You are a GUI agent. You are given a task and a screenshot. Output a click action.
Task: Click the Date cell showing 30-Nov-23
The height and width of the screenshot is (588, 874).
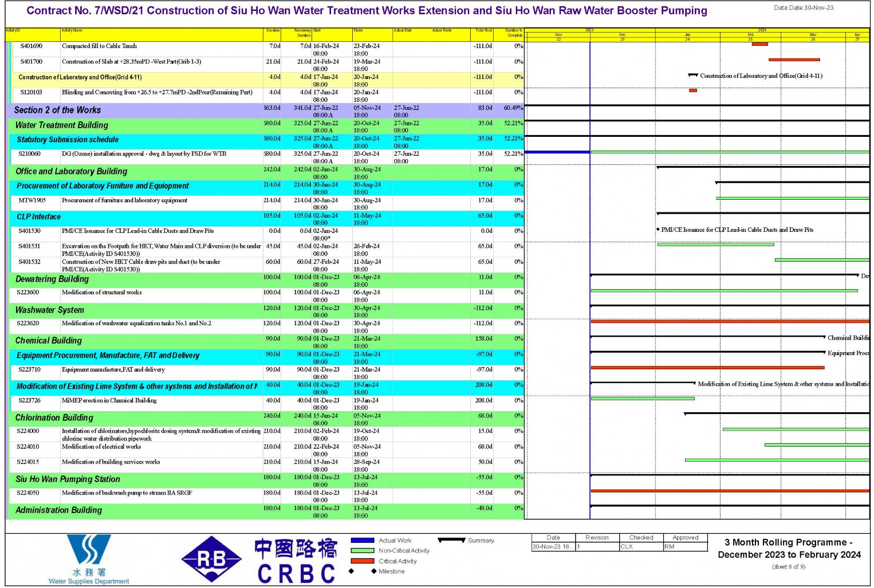553,547
